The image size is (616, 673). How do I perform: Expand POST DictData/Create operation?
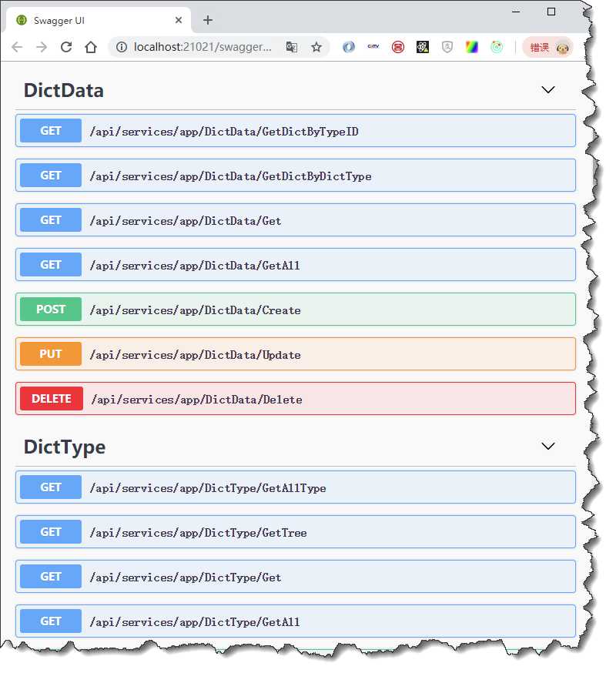pos(296,310)
